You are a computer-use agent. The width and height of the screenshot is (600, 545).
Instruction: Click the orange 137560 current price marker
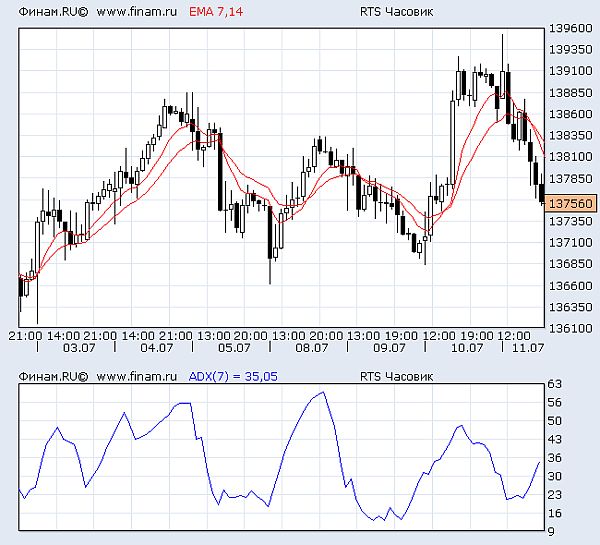[570, 204]
